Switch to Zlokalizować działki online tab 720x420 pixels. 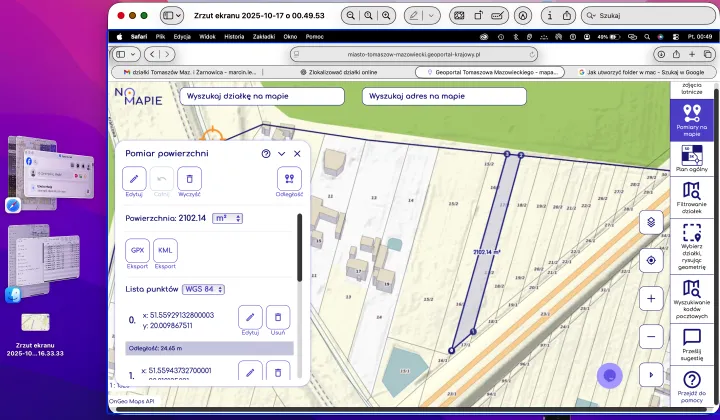(x=339, y=72)
